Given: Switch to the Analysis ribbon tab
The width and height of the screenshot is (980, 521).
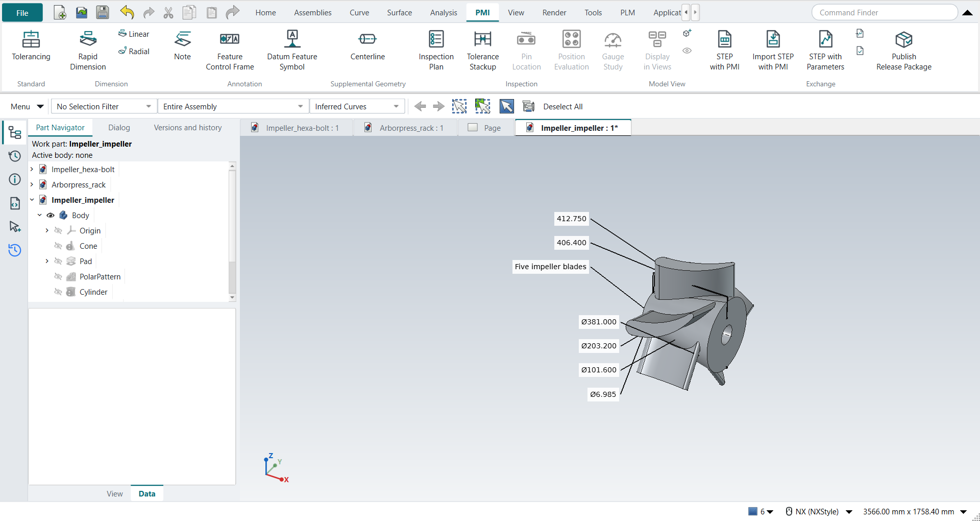Looking at the screenshot, I should click(443, 12).
